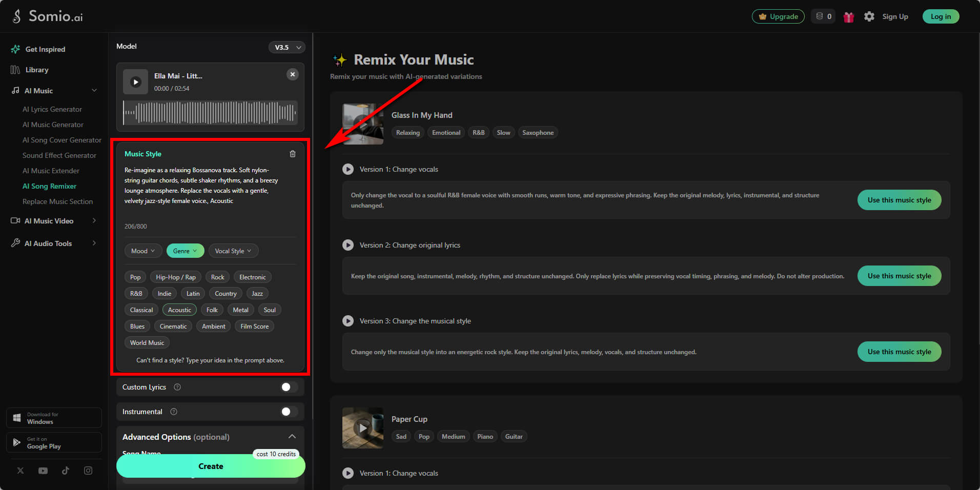The width and height of the screenshot is (980, 490).
Task: Open the V3.5 model dropdown
Action: point(287,47)
